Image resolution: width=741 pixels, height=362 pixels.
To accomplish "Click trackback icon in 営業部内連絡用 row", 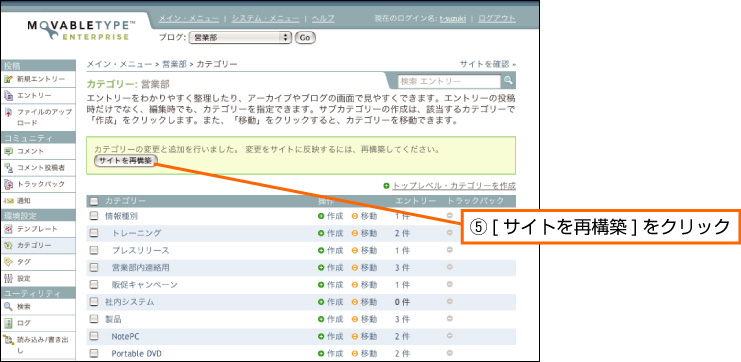I will click(x=449, y=267).
